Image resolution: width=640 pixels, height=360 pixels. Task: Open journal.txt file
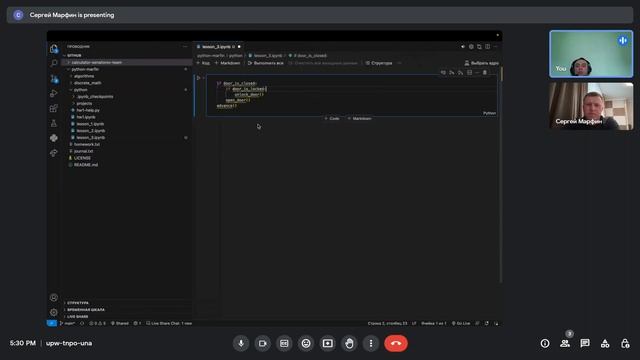127,151
